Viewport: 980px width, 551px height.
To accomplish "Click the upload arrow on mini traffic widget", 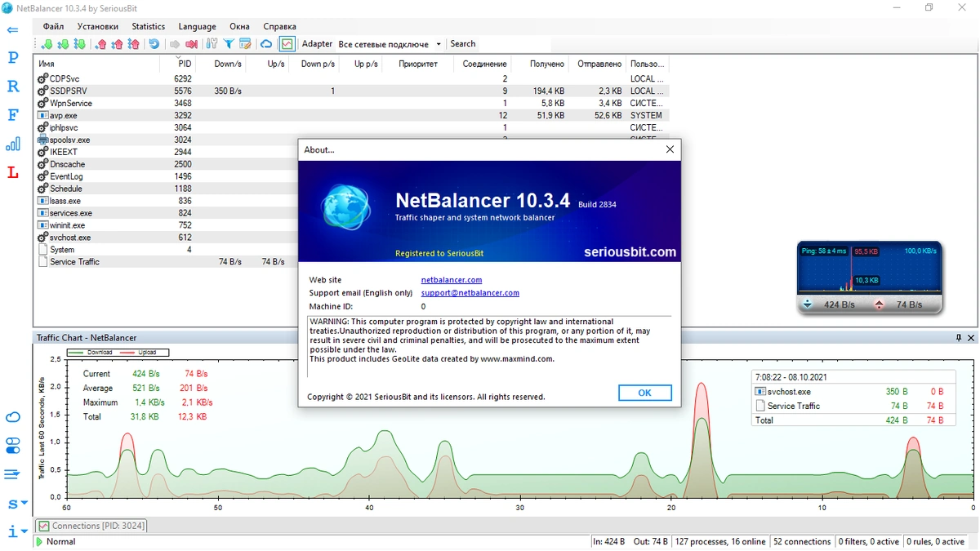I will (x=879, y=304).
